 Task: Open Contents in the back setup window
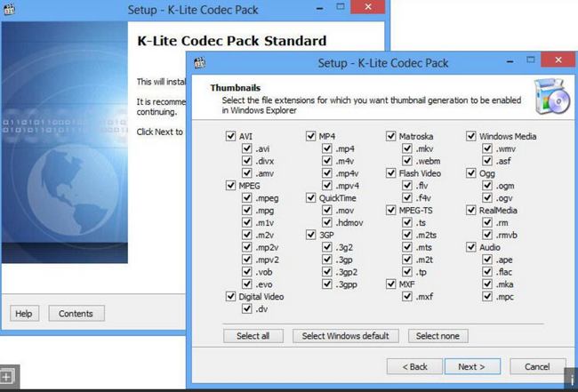pyautogui.click(x=76, y=314)
